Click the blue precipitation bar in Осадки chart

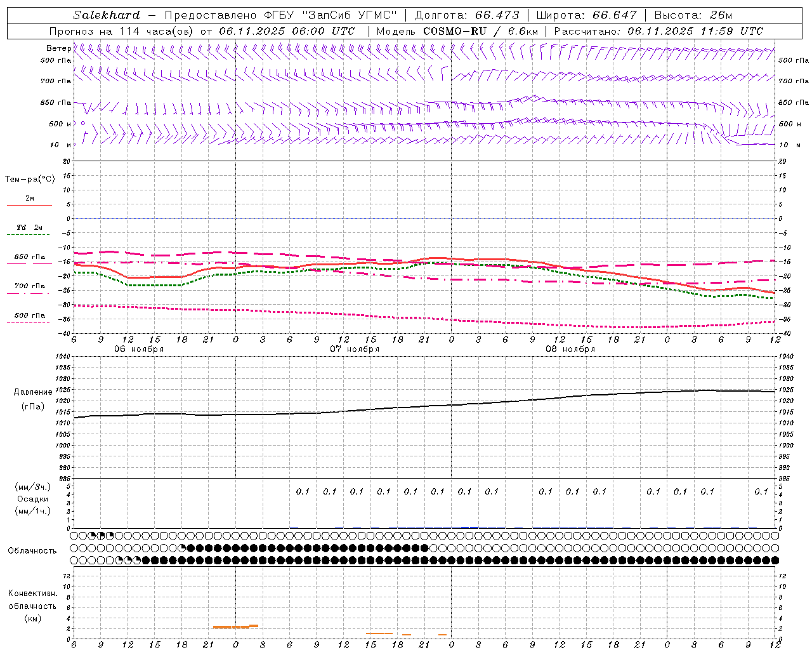click(x=469, y=527)
